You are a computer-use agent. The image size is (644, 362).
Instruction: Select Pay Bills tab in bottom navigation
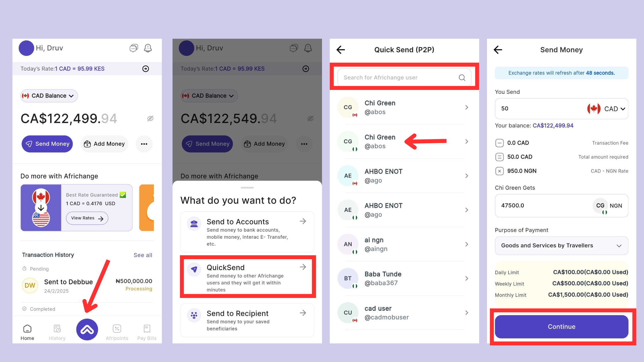tap(147, 332)
